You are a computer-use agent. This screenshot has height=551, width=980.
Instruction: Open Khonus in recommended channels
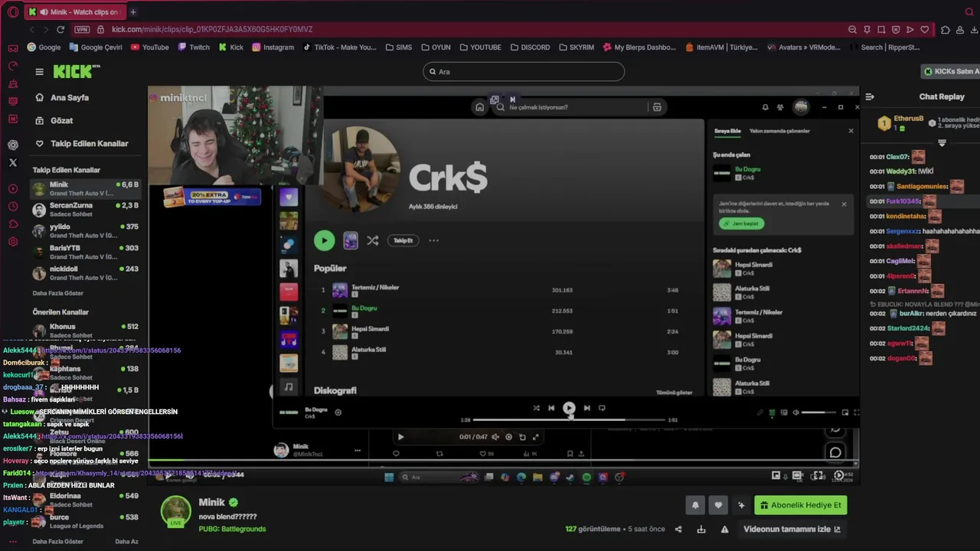[86, 331]
